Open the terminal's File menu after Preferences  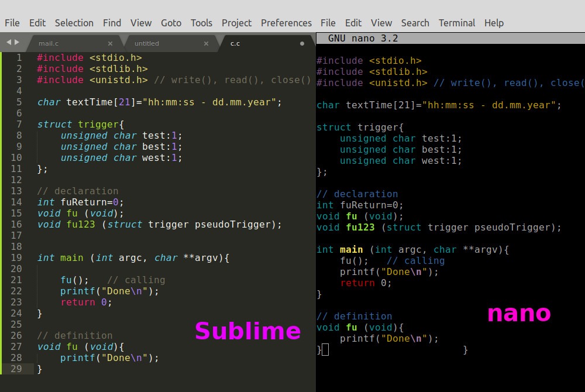[x=328, y=23]
